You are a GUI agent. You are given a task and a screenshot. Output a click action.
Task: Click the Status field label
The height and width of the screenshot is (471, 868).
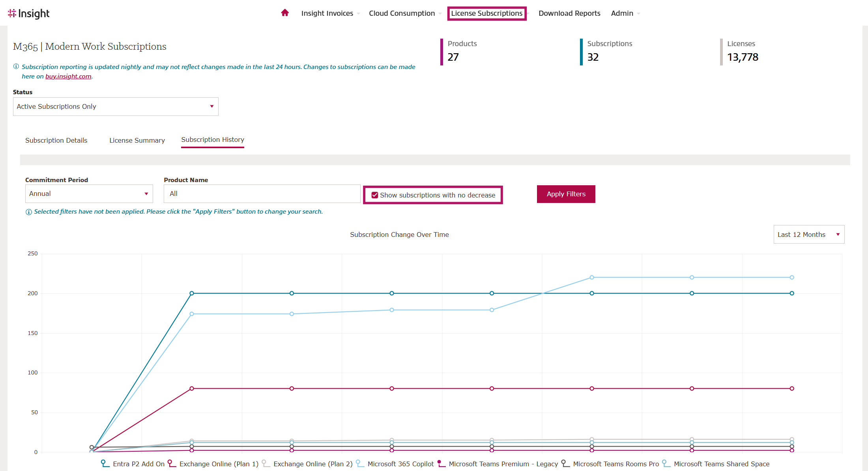click(22, 92)
